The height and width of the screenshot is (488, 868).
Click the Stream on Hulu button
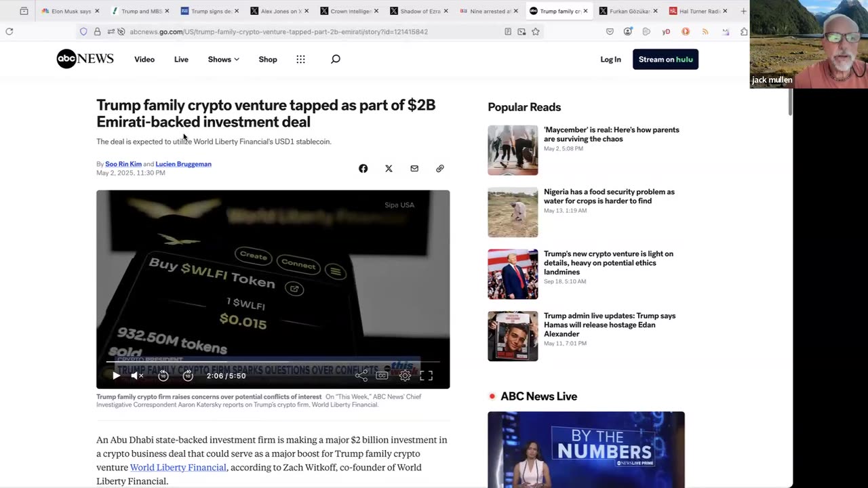click(x=665, y=59)
